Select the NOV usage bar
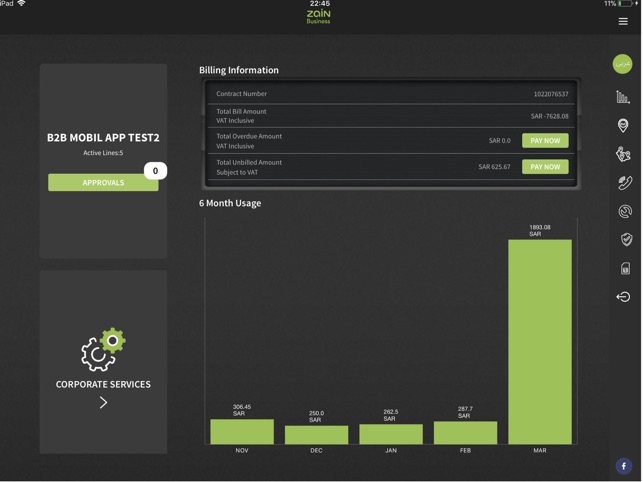 point(242,432)
